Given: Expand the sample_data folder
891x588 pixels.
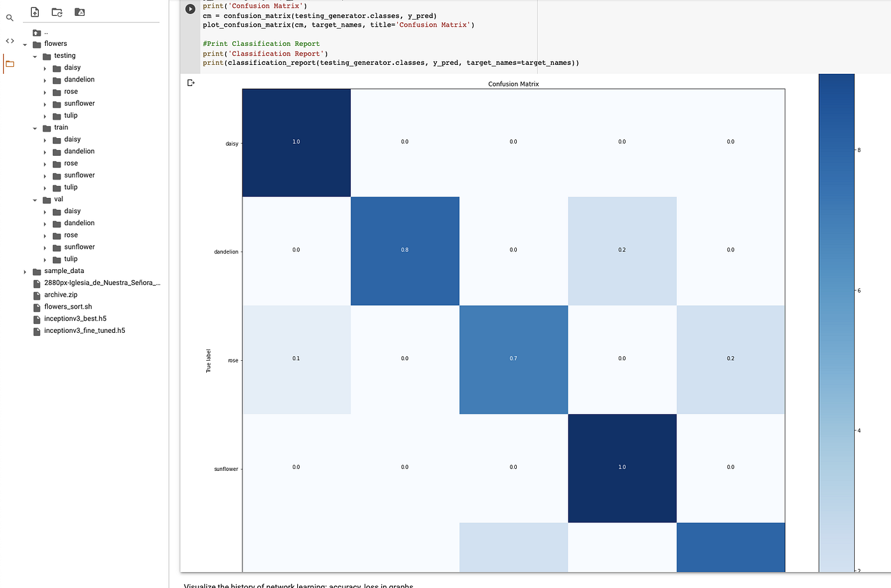Looking at the screenshot, I should pos(24,270).
